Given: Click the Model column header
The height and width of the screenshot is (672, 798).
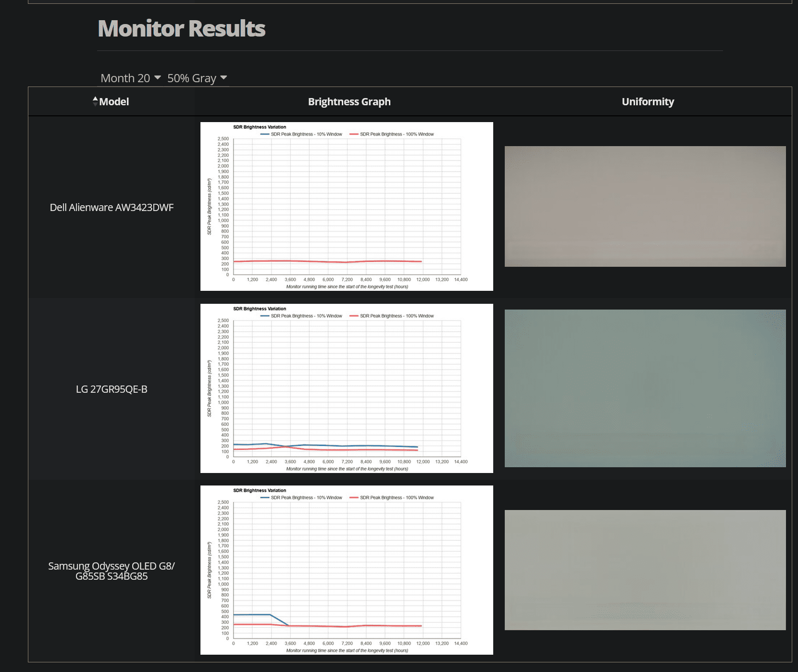Looking at the screenshot, I should [x=114, y=101].
